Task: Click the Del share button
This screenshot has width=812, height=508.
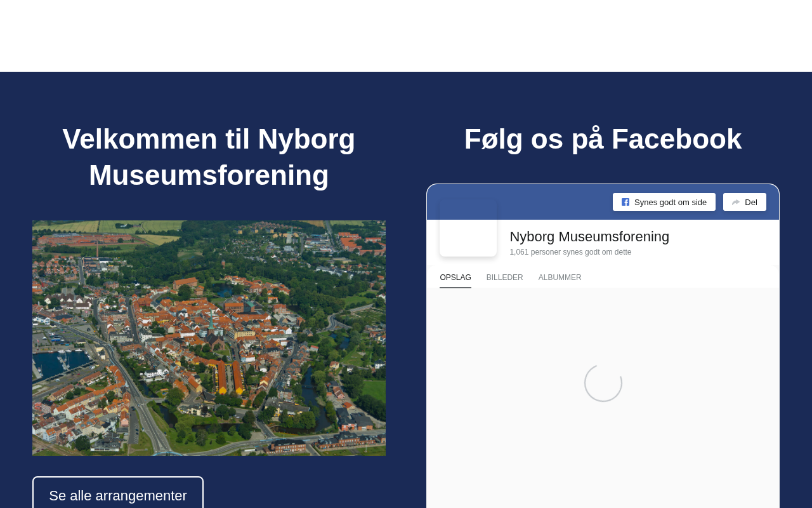Action: pyautogui.click(x=745, y=202)
